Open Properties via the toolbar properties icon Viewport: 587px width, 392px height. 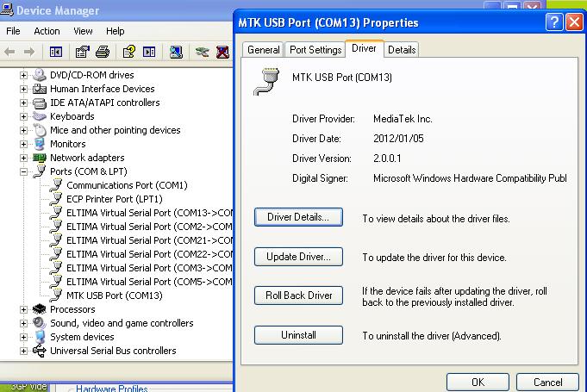point(83,52)
